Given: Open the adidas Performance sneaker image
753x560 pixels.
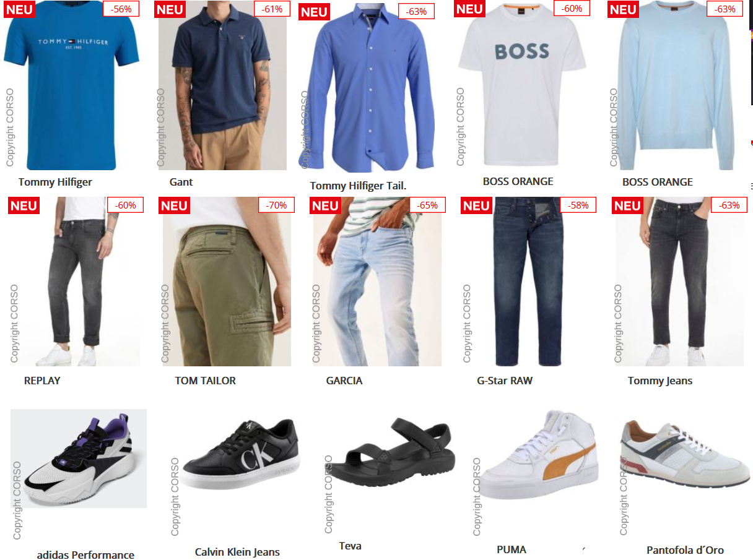Looking at the screenshot, I should coord(79,459).
